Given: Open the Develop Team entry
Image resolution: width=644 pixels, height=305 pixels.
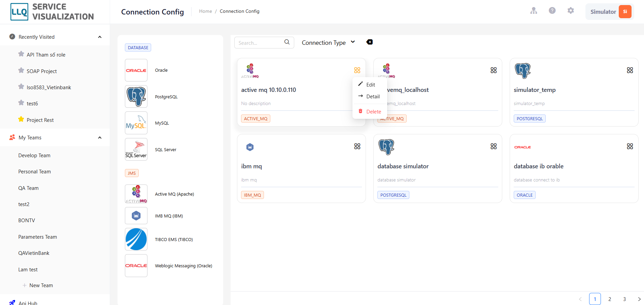Looking at the screenshot, I should pyautogui.click(x=34, y=156).
